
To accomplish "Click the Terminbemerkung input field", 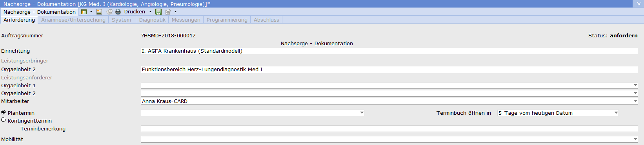I will point(389,128).
